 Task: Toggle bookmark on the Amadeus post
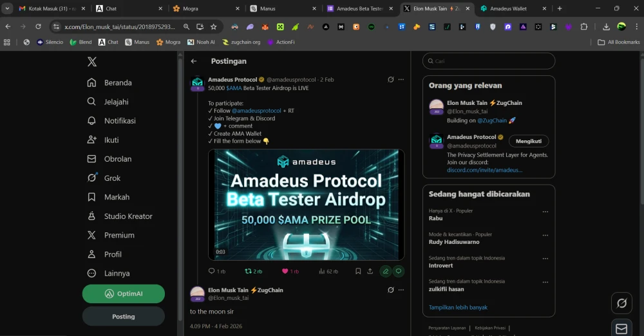click(x=358, y=271)
